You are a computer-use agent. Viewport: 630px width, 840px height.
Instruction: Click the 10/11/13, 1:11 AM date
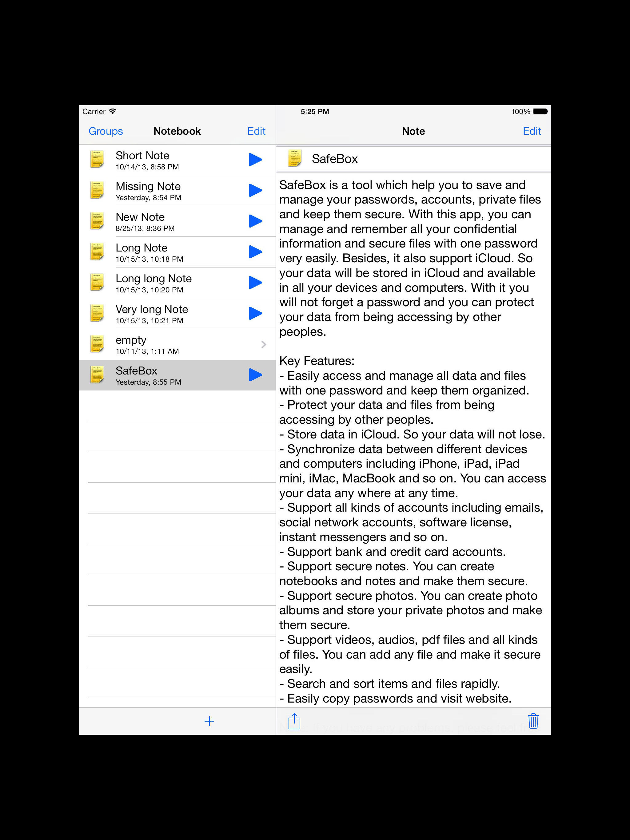147,352
